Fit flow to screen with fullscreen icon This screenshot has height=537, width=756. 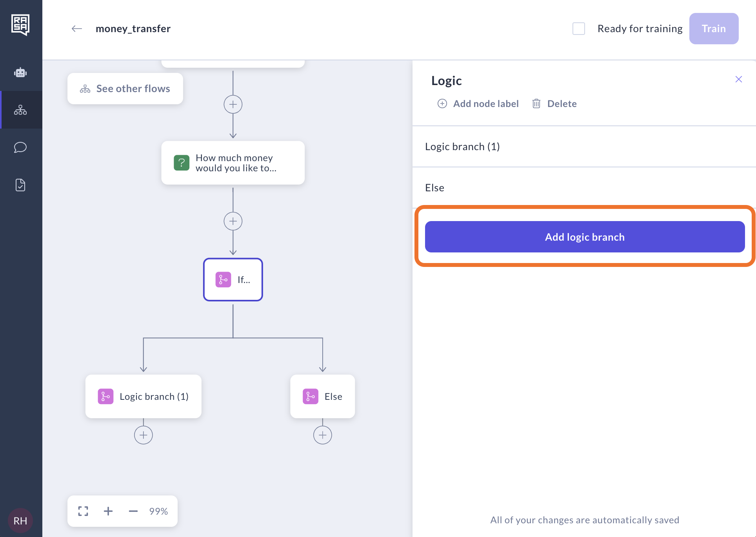tap(83, 511)
